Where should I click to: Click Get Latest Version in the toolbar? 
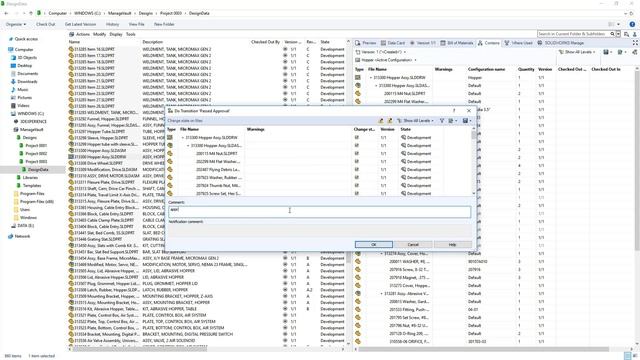[80, 24]
